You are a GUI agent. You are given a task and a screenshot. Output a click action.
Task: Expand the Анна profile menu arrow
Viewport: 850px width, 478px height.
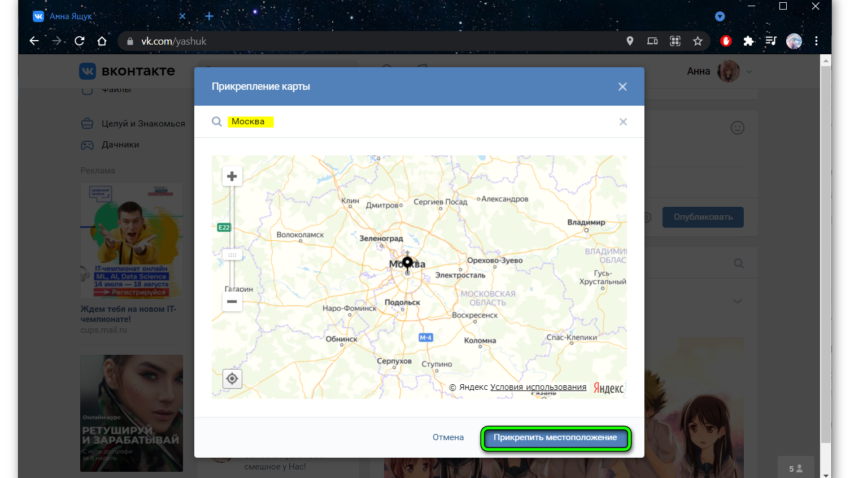pyautogui.click(x=750, y=72)
